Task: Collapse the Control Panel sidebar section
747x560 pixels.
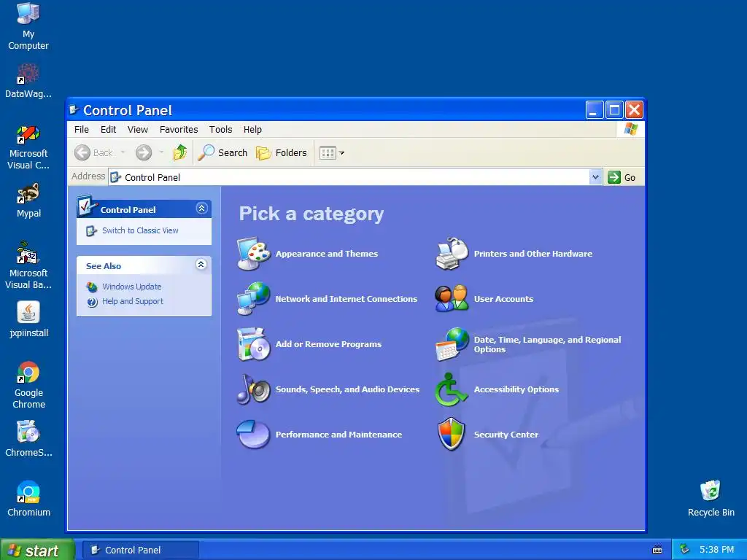Action: tap(201, 208)
